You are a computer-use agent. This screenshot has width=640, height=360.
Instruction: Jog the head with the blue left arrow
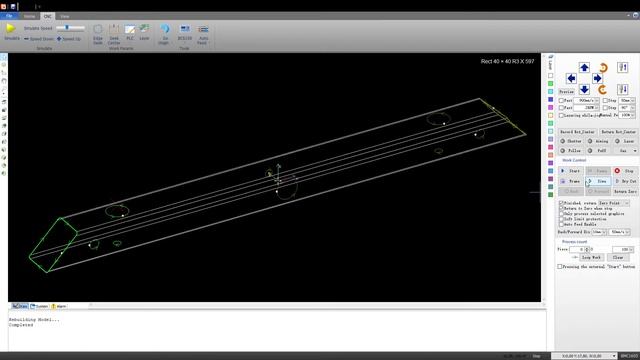tap(571, 78)
